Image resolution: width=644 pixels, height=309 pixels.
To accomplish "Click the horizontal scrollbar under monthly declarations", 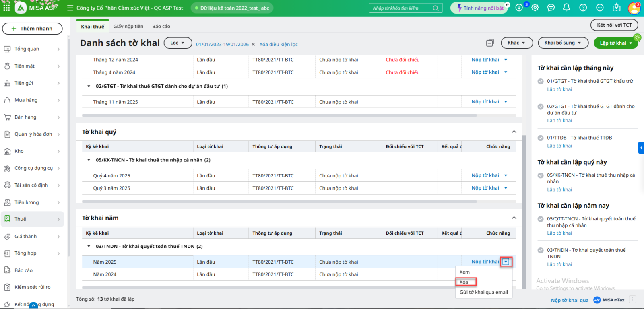I will coord(279,115).
